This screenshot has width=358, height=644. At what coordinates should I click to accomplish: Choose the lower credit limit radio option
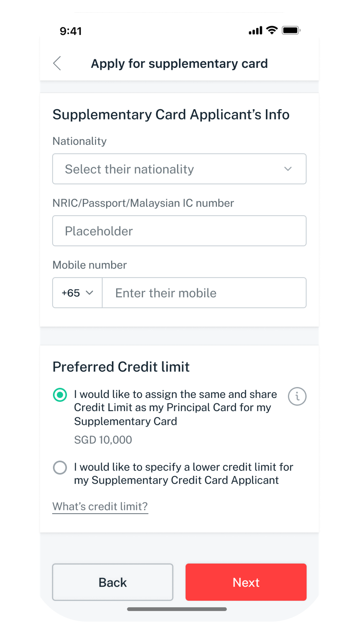click(60, 468)
